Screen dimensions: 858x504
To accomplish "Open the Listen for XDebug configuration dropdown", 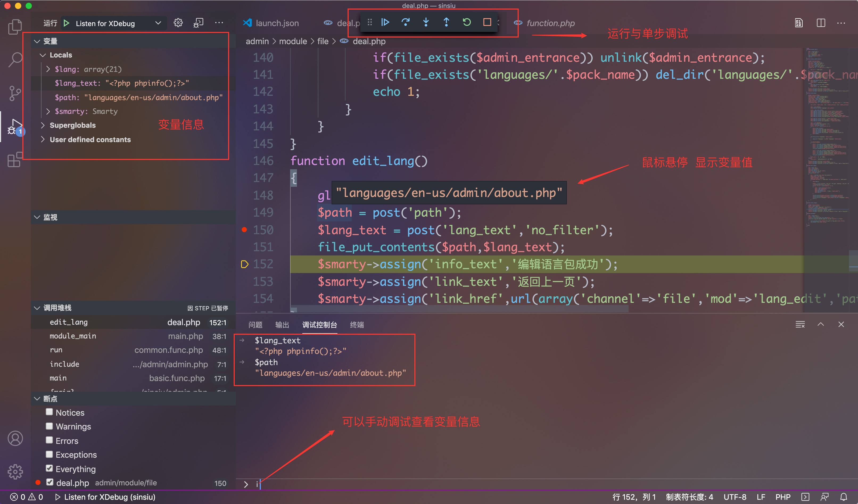I will (x=114, y=23).
